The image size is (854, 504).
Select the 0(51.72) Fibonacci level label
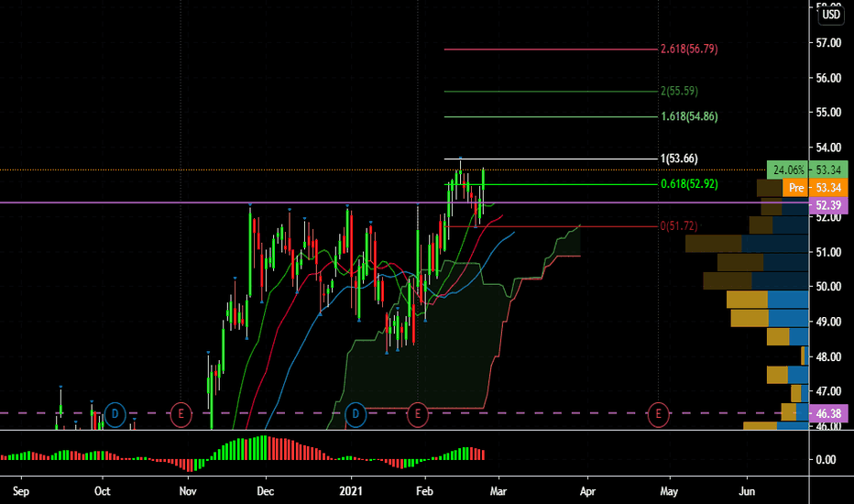[x=679, y=226]
